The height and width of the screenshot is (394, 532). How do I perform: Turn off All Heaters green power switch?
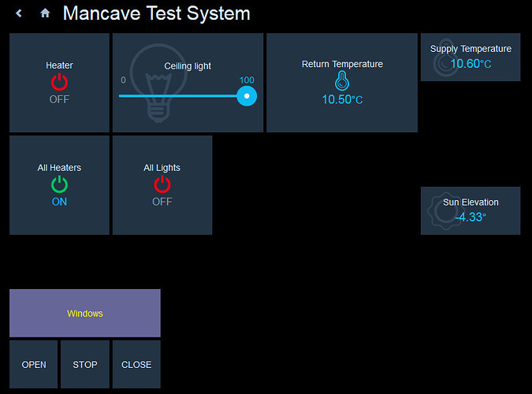(x=59, y=184)
